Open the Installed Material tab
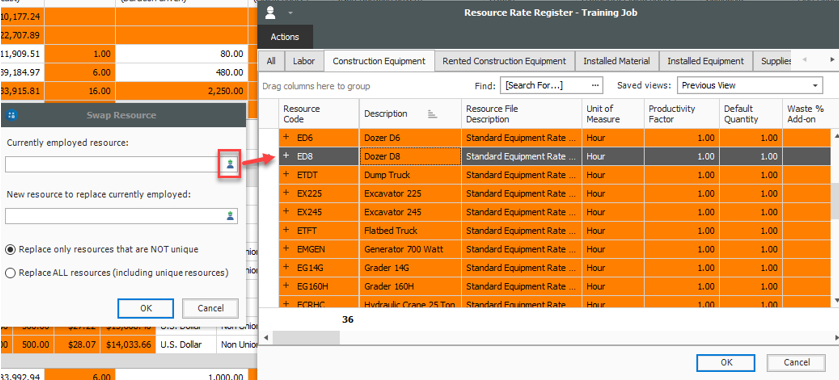This screenshot has height=380, width=839. (x=616, y=61)
